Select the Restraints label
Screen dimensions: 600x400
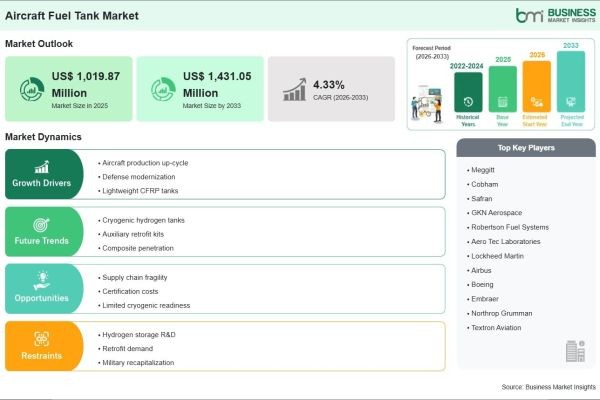41,356
